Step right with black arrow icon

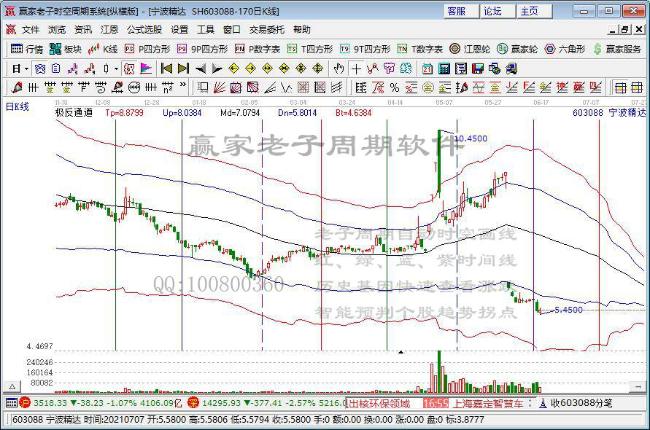[217, 69]
